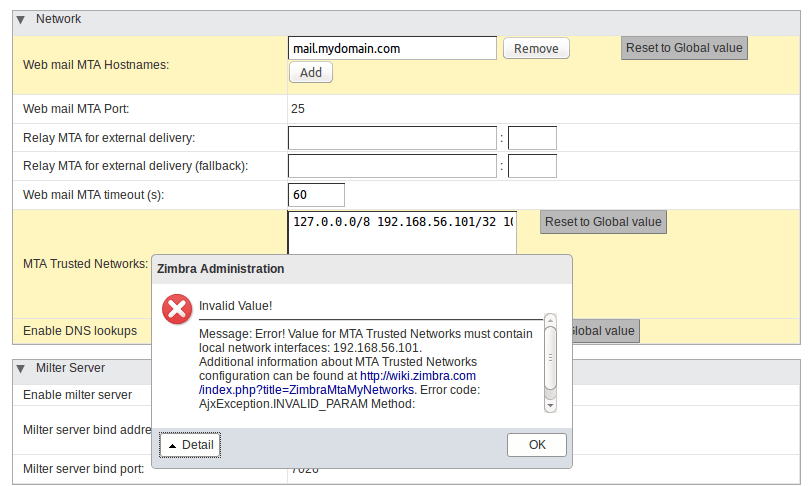
Task: Click the Relay MTA for external delivery (fallback) label
Action: coord(136,166)
